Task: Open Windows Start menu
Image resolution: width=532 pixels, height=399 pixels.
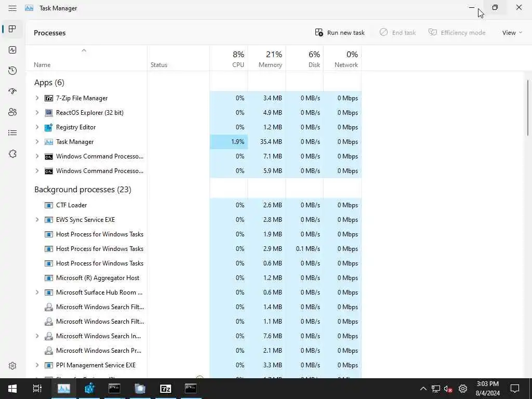Action: click(12, 389)
